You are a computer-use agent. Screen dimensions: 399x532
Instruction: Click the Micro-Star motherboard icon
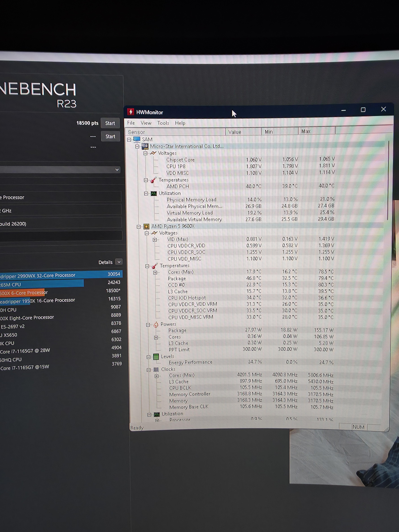click(145, 146)
